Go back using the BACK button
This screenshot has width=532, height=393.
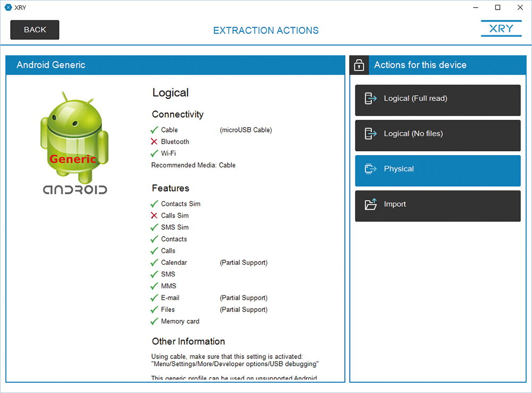[x=35, y=30]
